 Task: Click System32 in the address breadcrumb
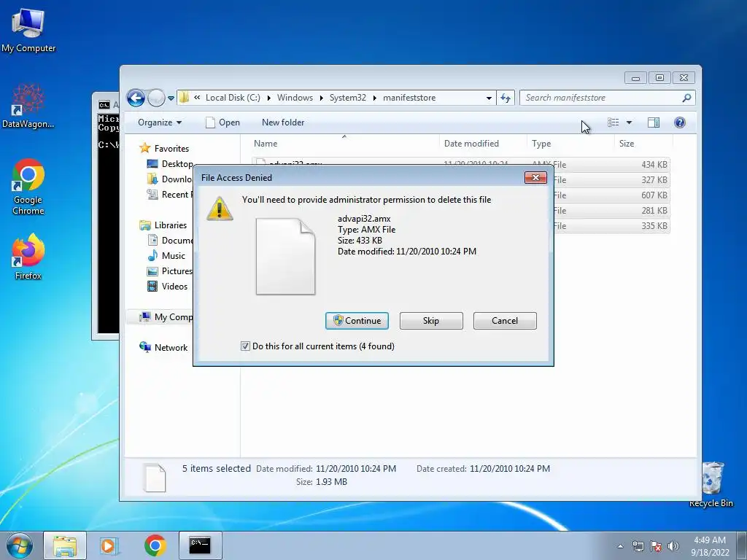(348, 98)
